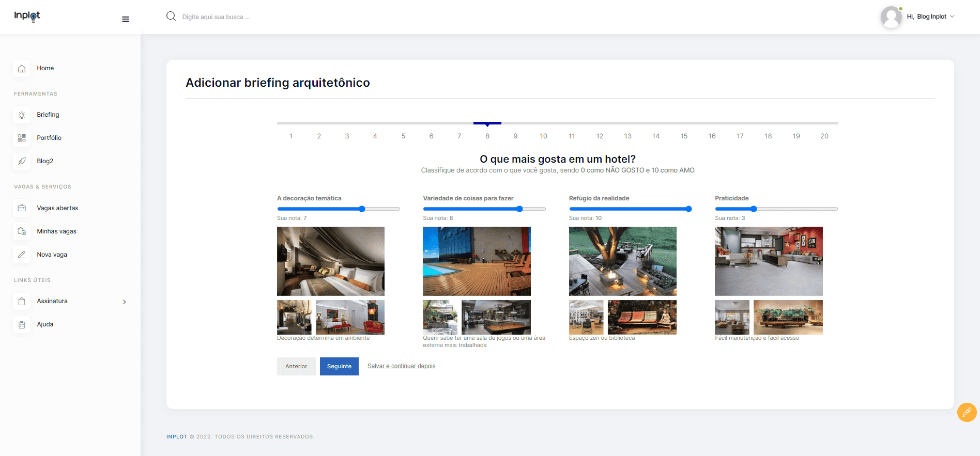Click 'Decoração determina um ambiente' caption

click(x=323, y=338)
